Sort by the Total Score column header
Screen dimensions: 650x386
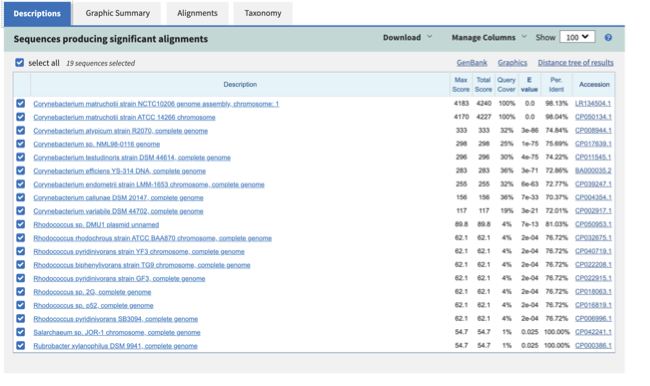point(483,85)
